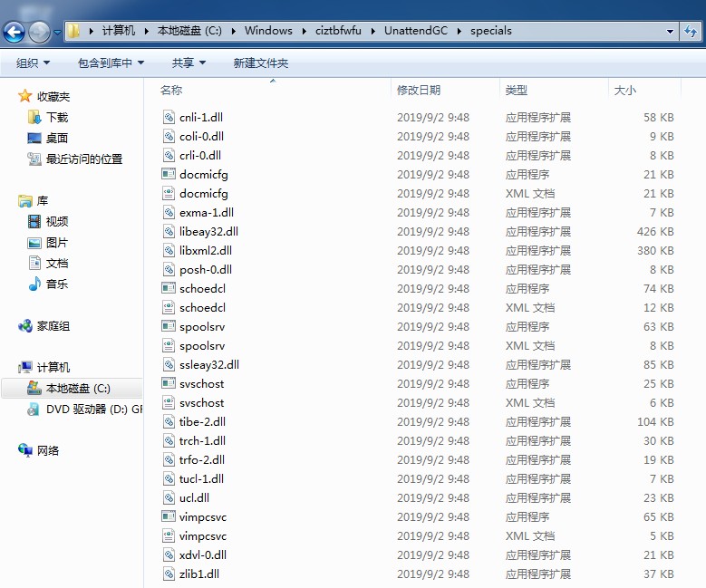Expand the arrow after UnattendGC in path
The width and height of the screenshot is (706, 588).
pos(459,31)
